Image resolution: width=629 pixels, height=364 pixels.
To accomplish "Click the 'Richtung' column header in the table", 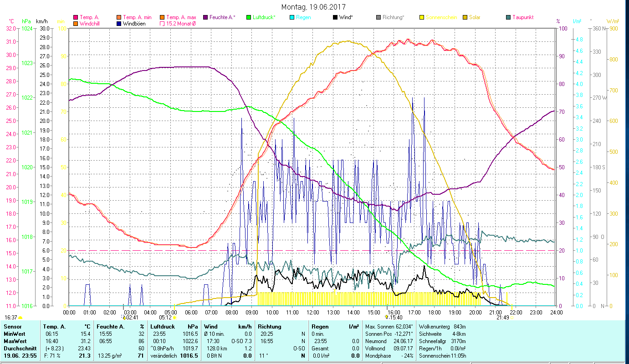I will (x=270, y=327).
